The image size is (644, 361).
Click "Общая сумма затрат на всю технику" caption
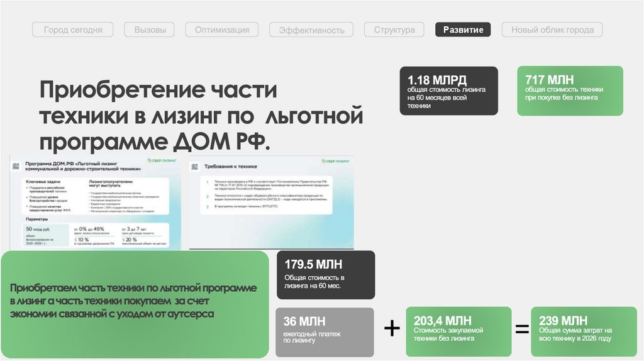tap(575, 335)
